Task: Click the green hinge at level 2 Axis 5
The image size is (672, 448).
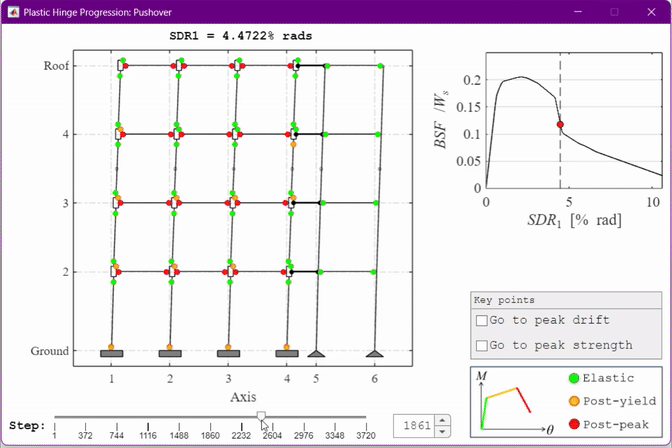Action: 321,272
